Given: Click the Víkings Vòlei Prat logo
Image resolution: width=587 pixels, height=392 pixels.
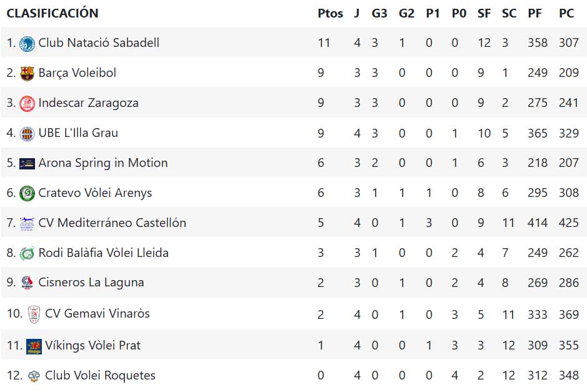Looking at the screenshot, I should point(34,346).
